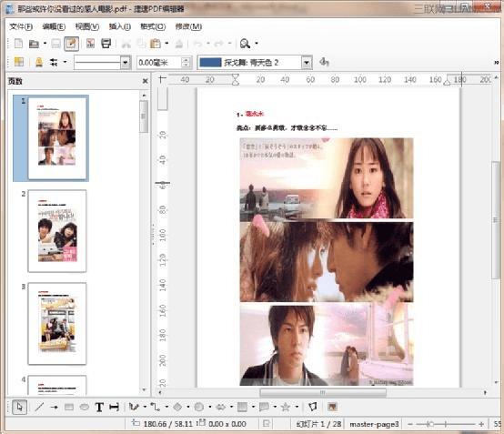Open the Paste options dropdown arrow

166,44
